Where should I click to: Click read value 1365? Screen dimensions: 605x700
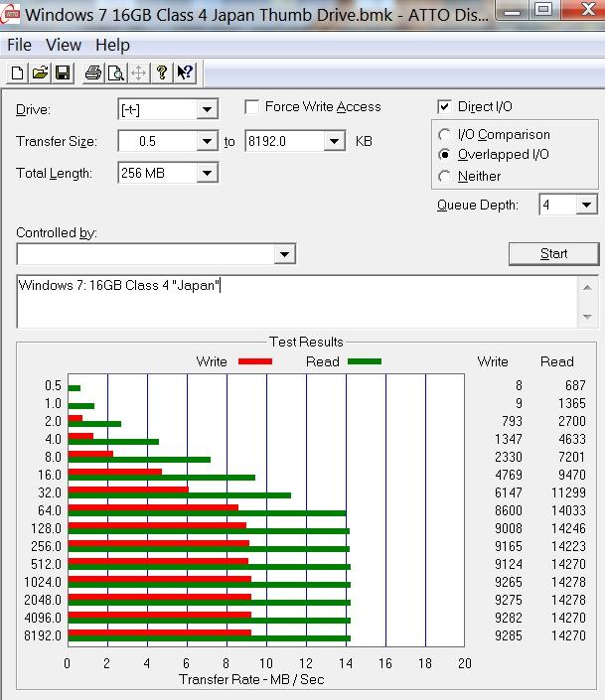572,403
